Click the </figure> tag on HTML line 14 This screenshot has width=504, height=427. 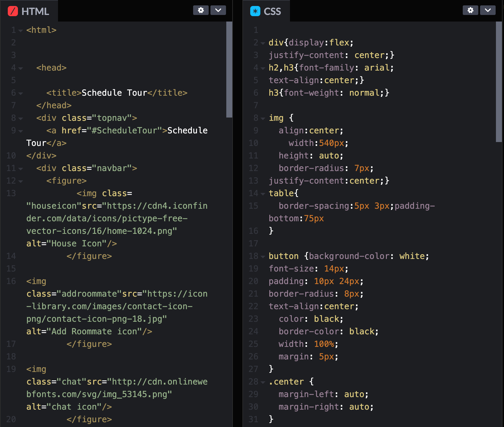(89, 256)
